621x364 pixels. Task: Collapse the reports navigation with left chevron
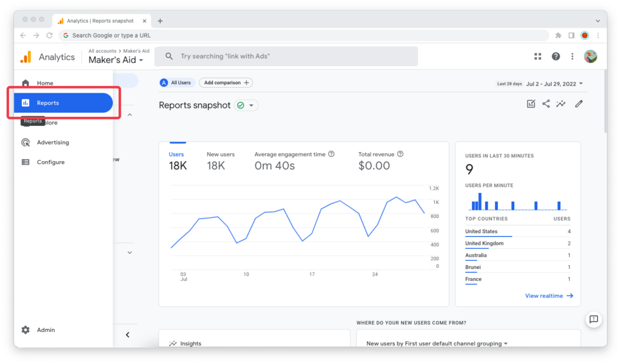(127, 335)
